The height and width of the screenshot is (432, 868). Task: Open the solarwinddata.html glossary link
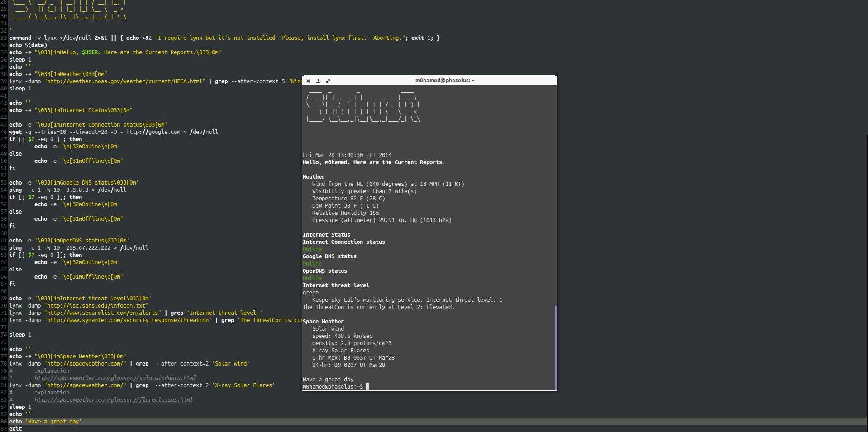click(115, 378)
